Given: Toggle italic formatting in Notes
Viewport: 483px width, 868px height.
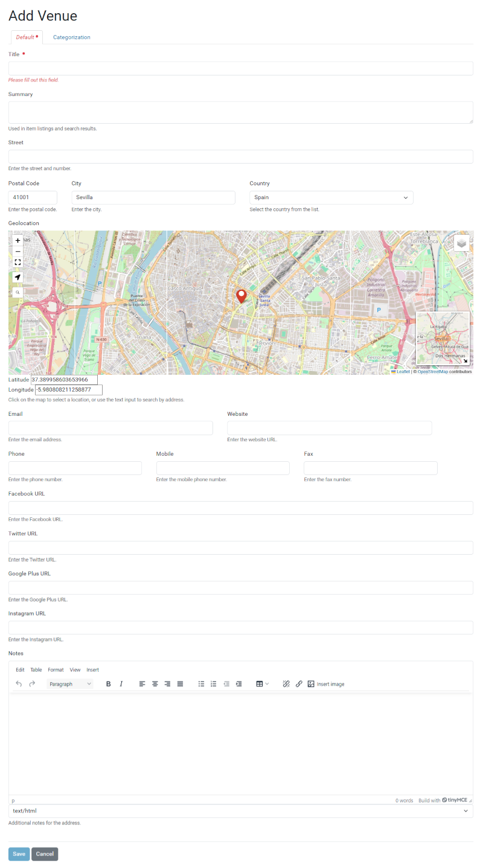Looking at the screenshot, I should [121, 684].
